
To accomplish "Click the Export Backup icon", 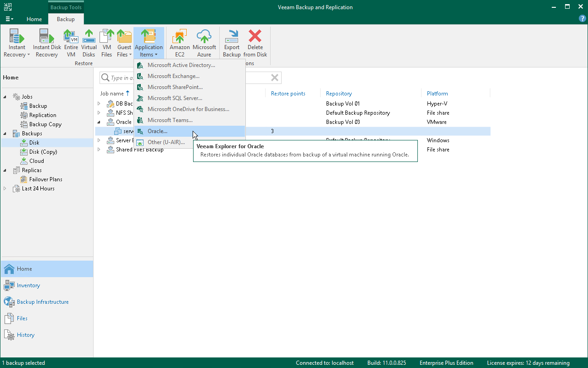I will click(232, 44).
